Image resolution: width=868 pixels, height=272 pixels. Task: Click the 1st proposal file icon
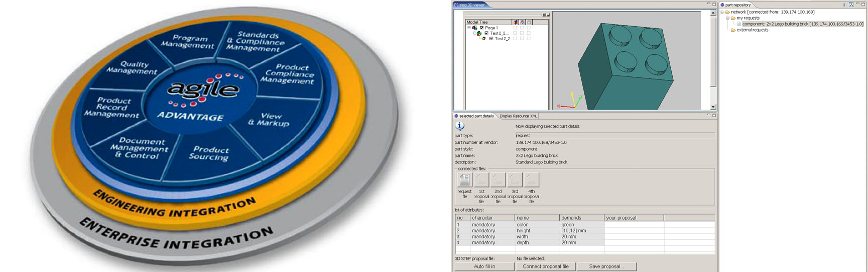click(481, 179)
